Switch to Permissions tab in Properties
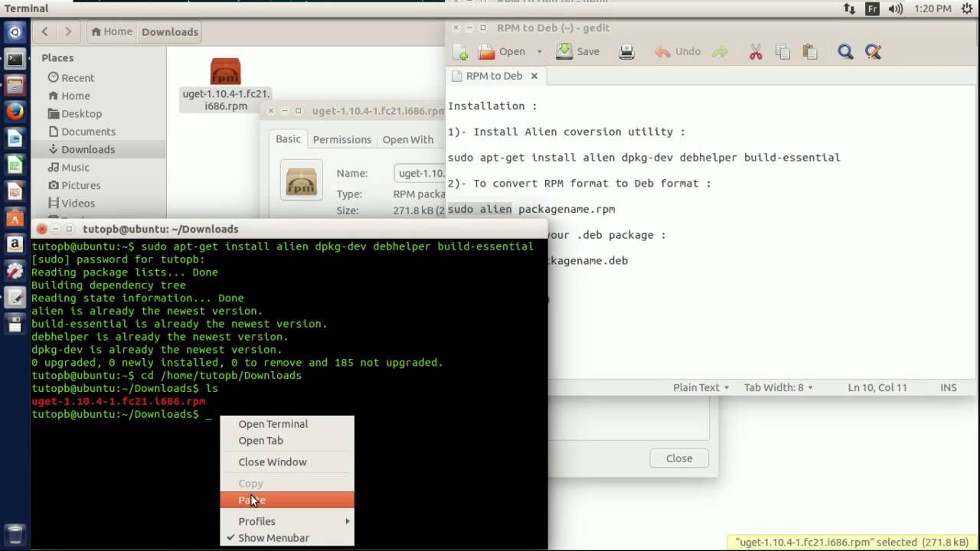The height and width of the screenshot is (551, 980). (x=341, y=139)
